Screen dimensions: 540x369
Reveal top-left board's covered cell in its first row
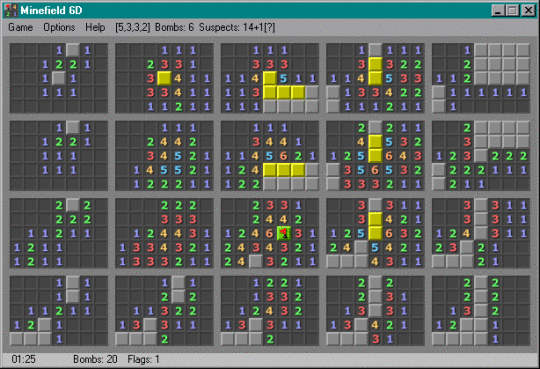point(73,50)
